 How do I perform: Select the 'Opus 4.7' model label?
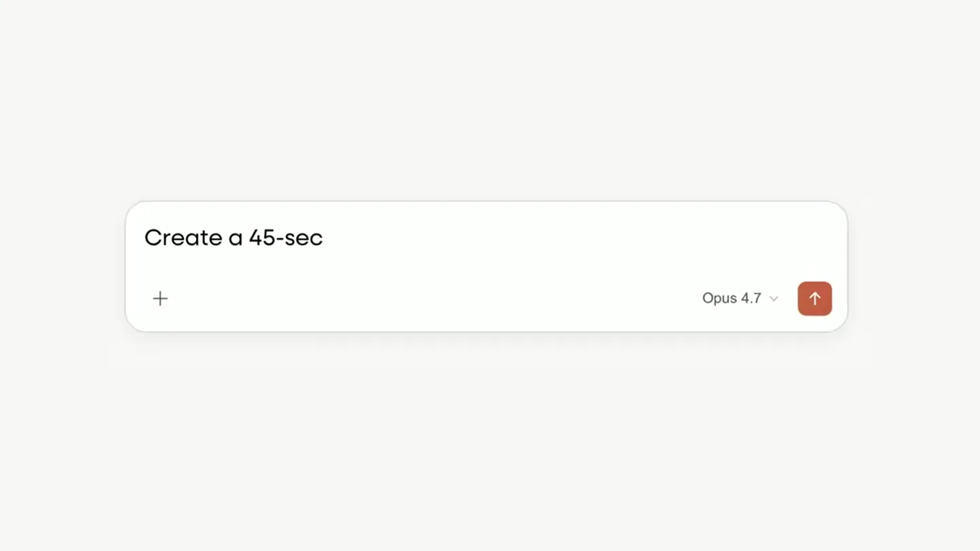pyautogui.click(x=732, y=298)
